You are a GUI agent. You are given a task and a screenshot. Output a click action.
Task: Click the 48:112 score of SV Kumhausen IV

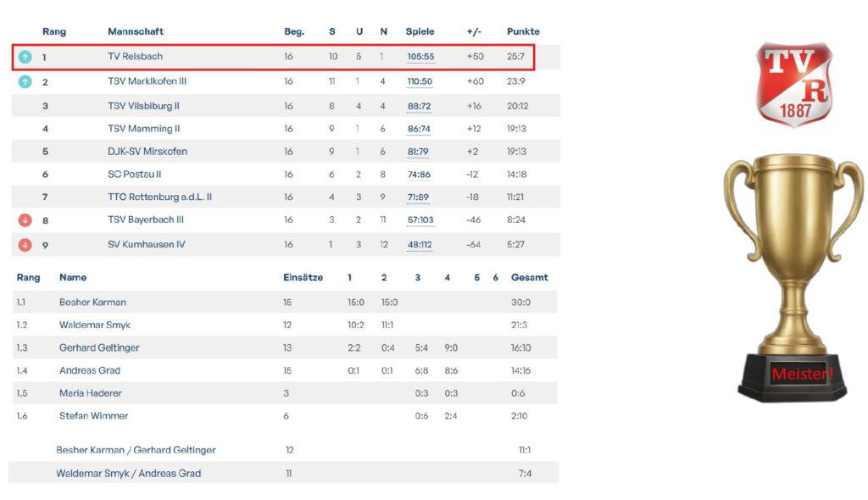click(x=420, y=245)
